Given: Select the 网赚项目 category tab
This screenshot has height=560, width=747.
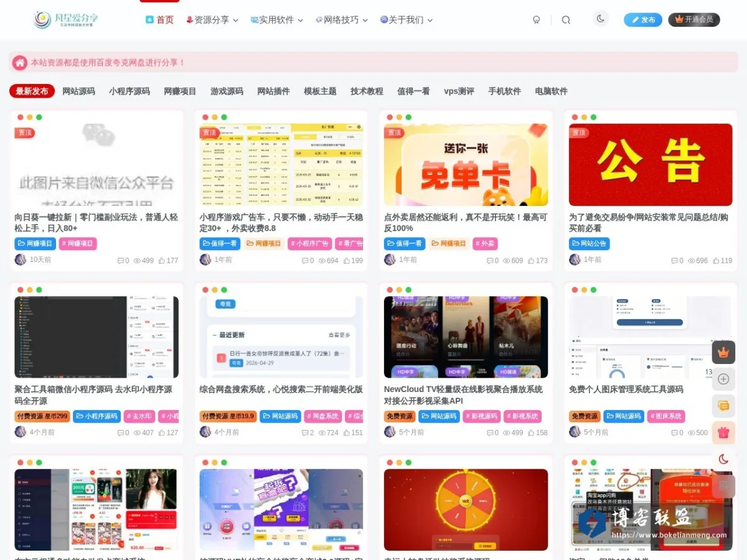Looking at the screenshot, I should [x=180, y=91].
